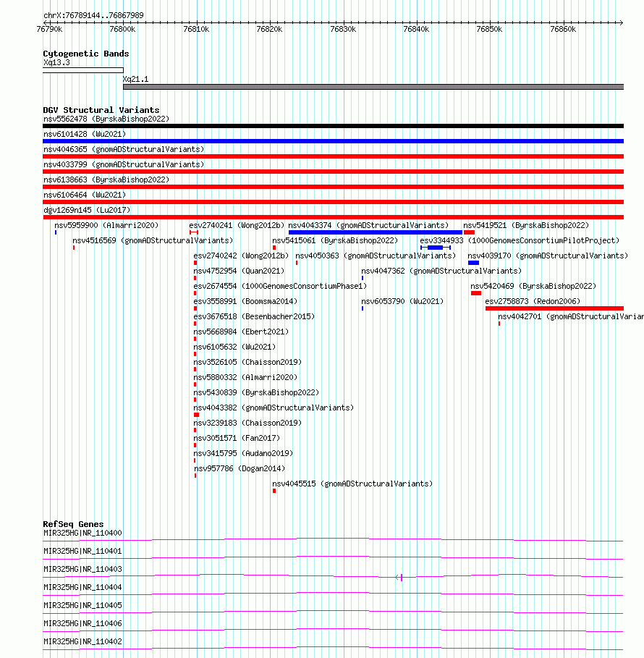Open esv2674554 (1000GenomesConsortiumPhase1) label
Viewport: 644px width, 658px height.
point(280,286)
